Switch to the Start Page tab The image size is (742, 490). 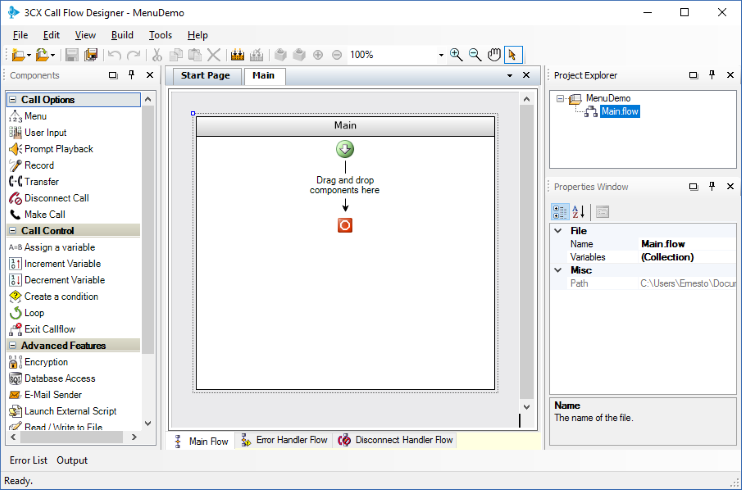(x=205, y=76)
